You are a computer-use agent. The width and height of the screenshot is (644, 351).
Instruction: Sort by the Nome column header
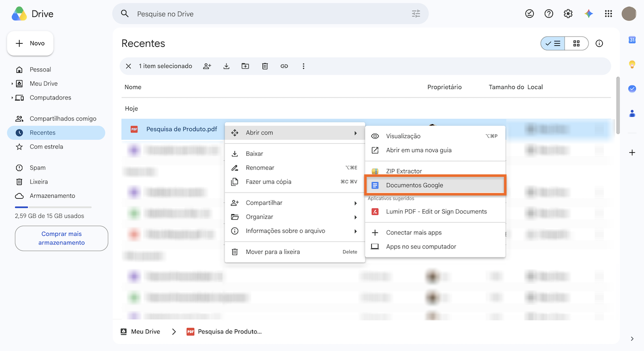[x=133, y=87]
